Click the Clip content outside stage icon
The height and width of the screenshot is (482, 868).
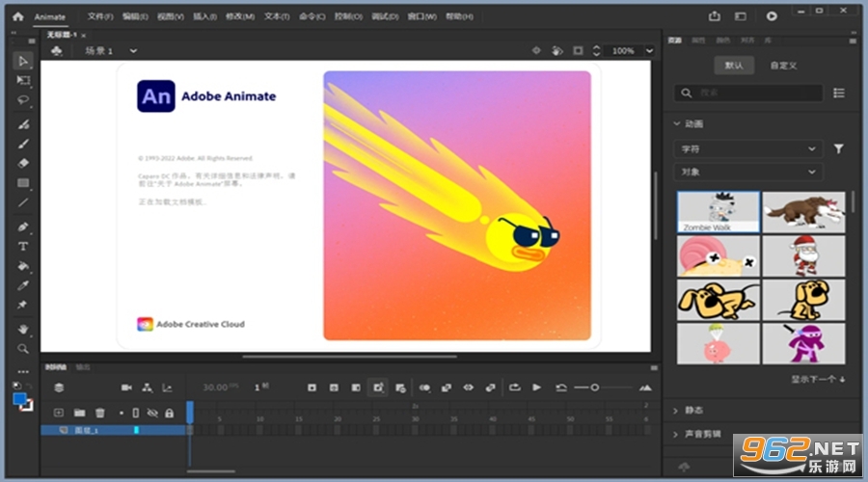point(578,51)
